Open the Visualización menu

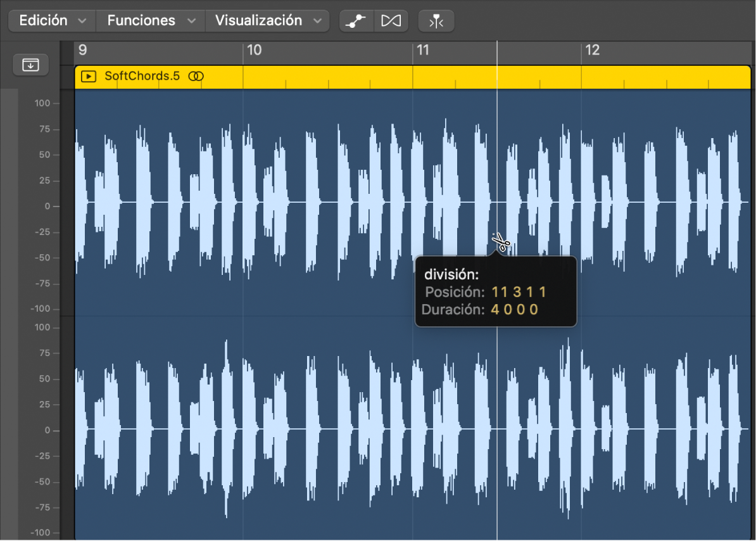click(268, 21)
